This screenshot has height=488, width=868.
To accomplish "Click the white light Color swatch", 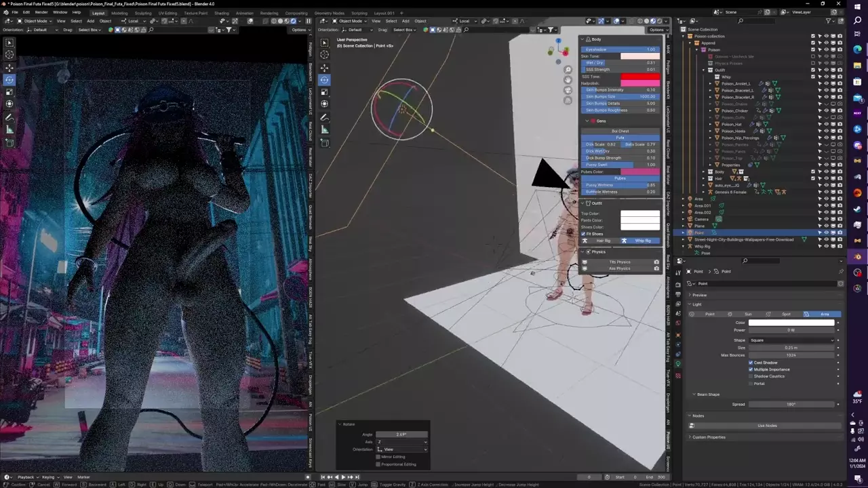I will pos(791,323).
